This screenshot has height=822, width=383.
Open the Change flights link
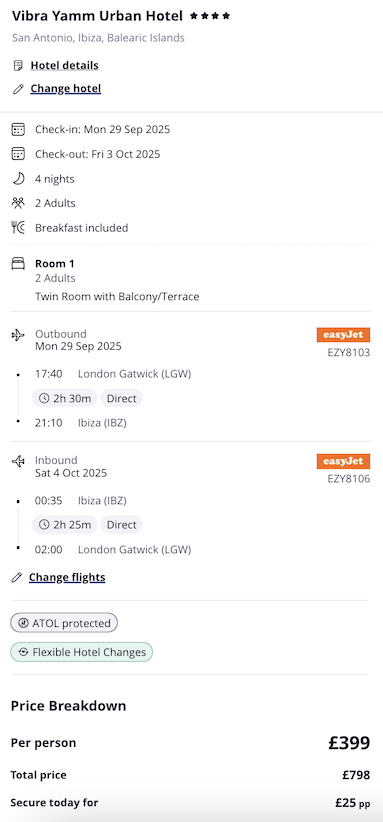[67, 577]
